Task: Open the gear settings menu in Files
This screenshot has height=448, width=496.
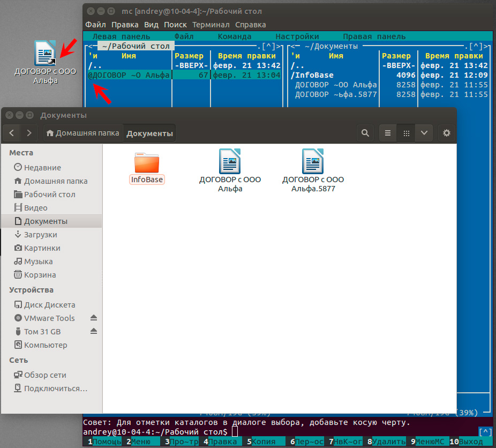Action: tap(447, 133)
